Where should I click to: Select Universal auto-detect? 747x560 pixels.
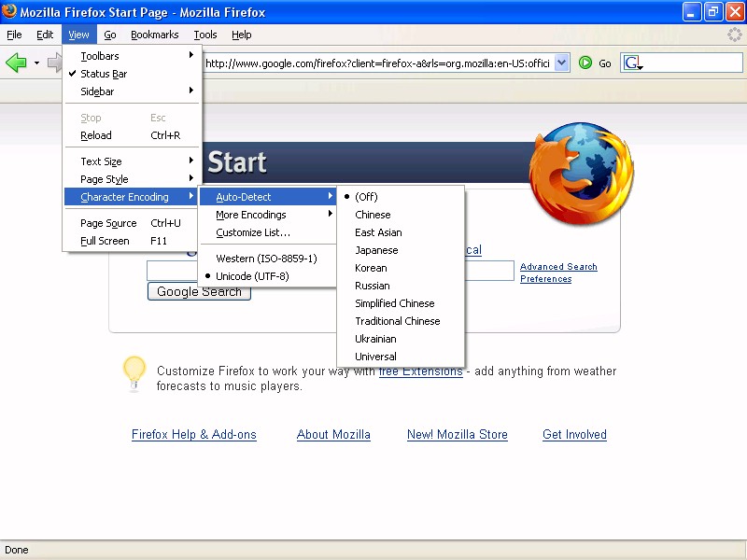pos(401,357)
